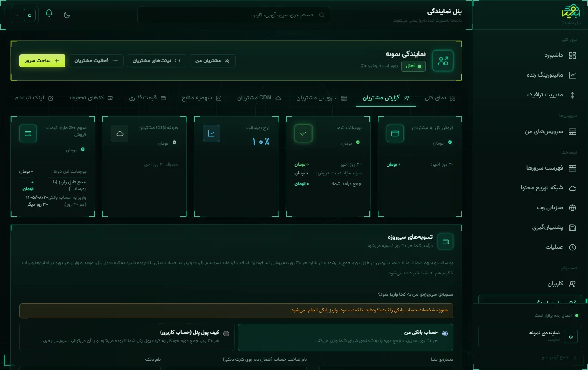Open کاربران users icon in sidebar
This screenshot has width=588, height=370.
tap(572, 284)
